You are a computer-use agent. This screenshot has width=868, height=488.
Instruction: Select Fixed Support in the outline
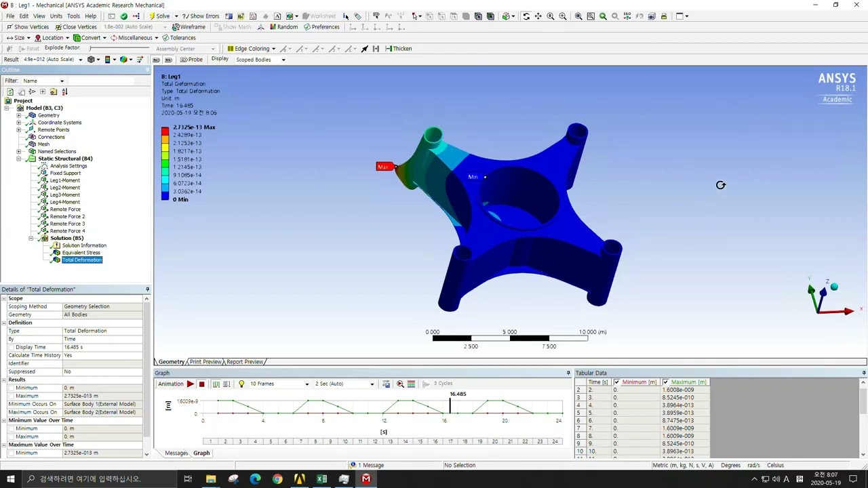tap(65, 174)
